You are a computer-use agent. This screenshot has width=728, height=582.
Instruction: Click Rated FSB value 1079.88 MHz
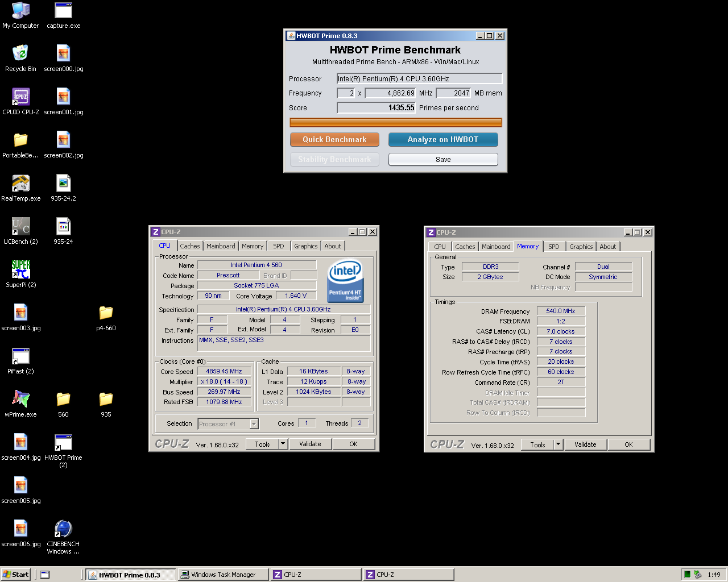pyautogui.click(x=224, y=402)
